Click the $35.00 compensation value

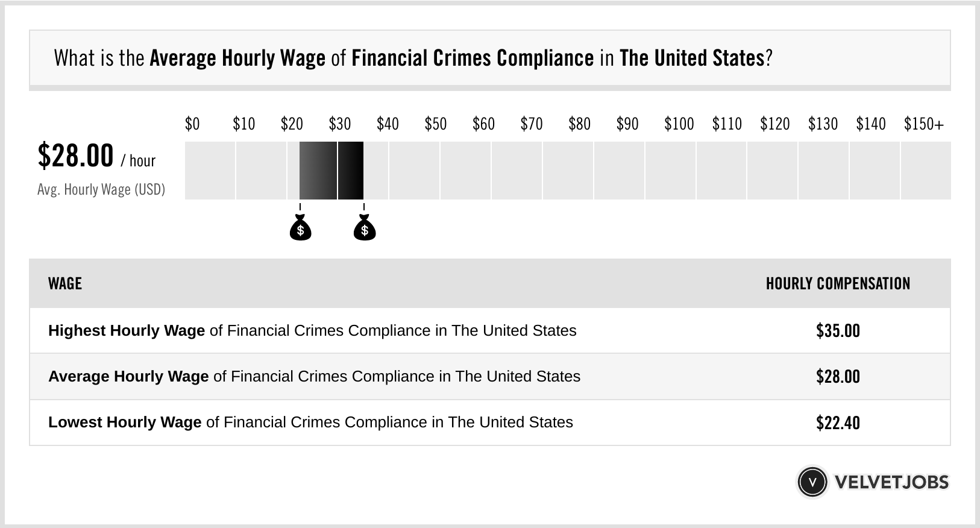coord(838,331)
